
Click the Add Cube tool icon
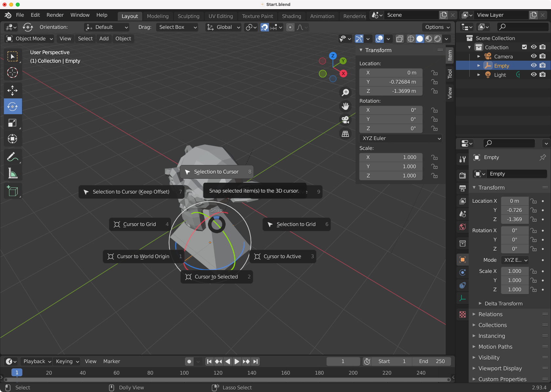coord(12,191)
